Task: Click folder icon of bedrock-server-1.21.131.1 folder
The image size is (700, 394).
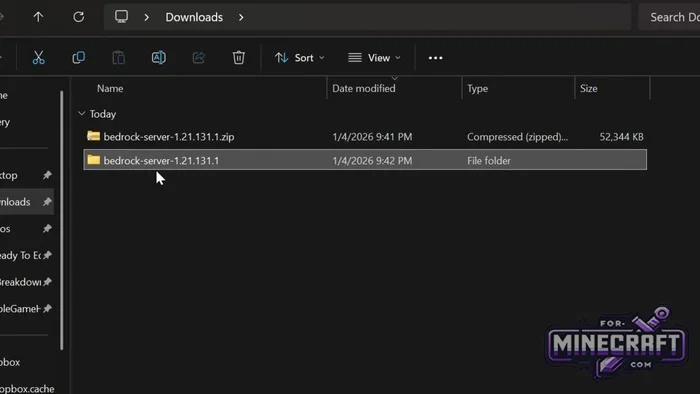Action: coord(93,160)
